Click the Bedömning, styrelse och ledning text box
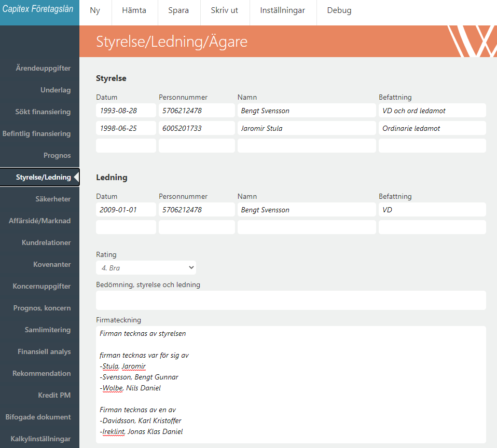This screenshot has width=497, height=448. [x=291, y=300]
